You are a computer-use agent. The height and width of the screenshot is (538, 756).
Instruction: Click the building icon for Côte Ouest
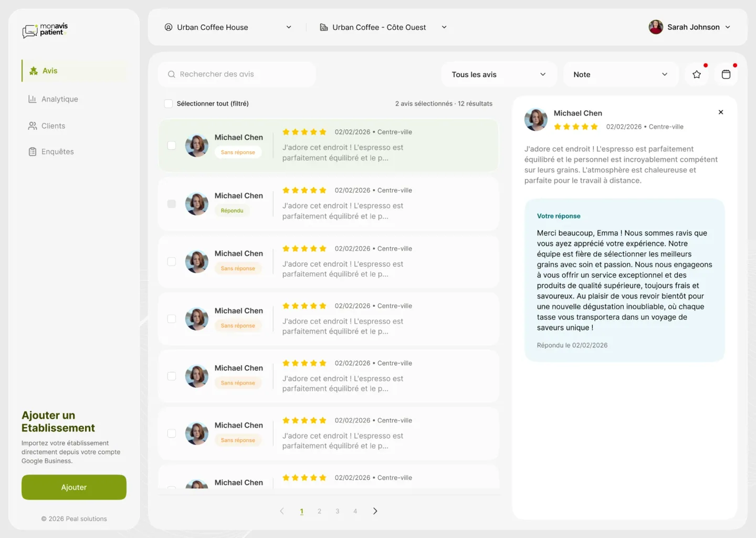click(x=324, y=27)
